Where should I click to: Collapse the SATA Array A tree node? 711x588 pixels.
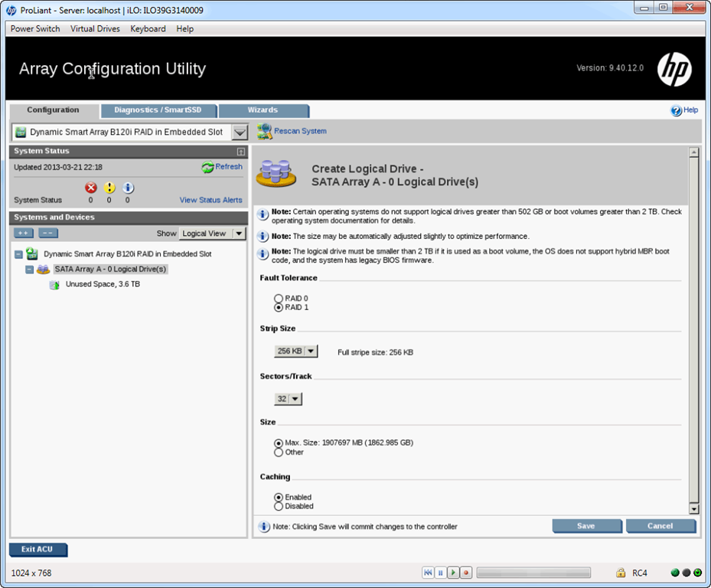pyautogui.click(x=30, y=269)
